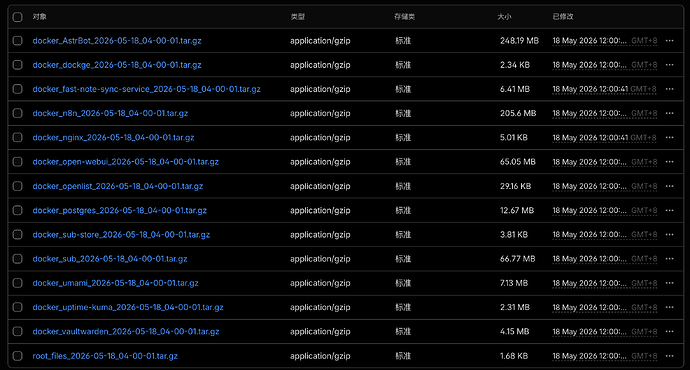The height and width of the screenshot is (370, 690).
Task: Click the 205.6 MB size cell
Action: click(518, 113)
